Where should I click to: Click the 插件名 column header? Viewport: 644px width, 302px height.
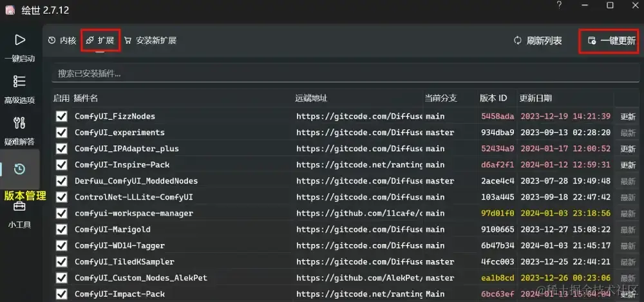click(x=86, y=99)
